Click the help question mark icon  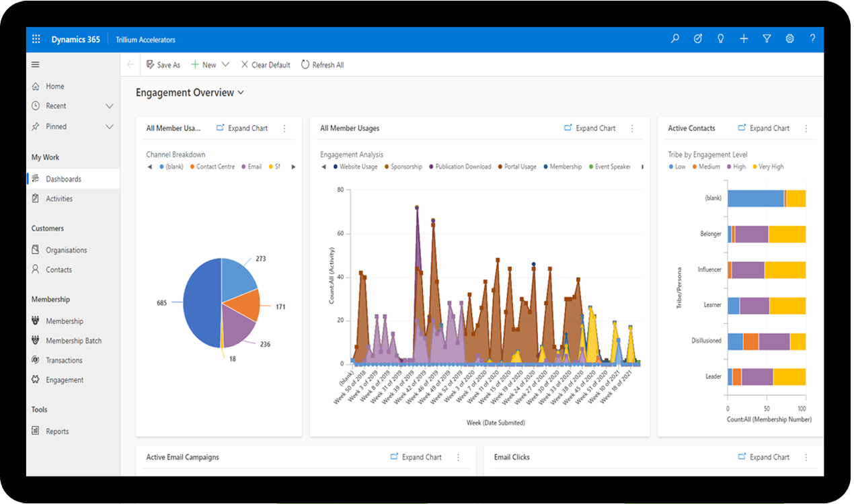click(x=812, y=39)
